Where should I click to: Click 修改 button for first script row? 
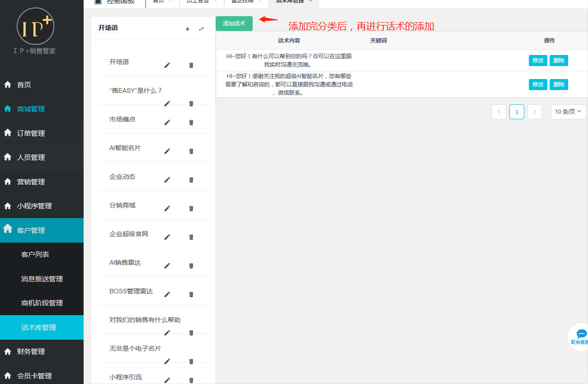tap(538, 61)
